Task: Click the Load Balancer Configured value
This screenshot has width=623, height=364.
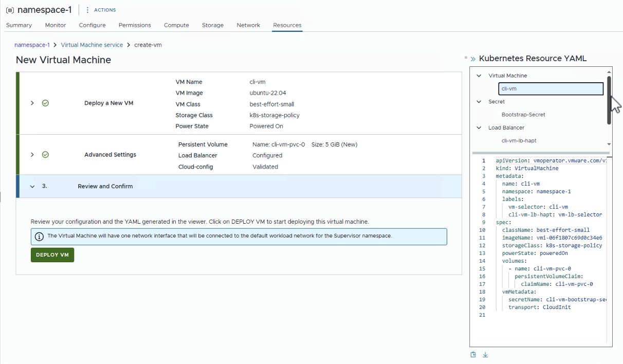Action: click(x=267, y=155)
